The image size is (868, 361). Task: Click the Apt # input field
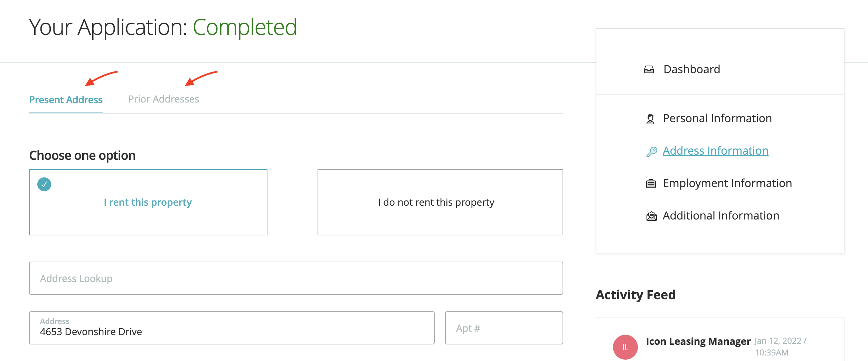tap(504, 328)
